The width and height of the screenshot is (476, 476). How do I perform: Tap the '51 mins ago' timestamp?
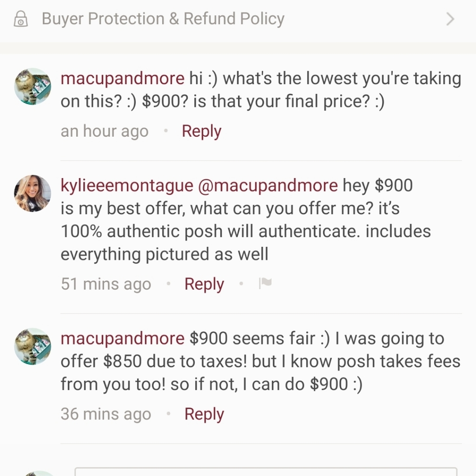tap(106, 284)
